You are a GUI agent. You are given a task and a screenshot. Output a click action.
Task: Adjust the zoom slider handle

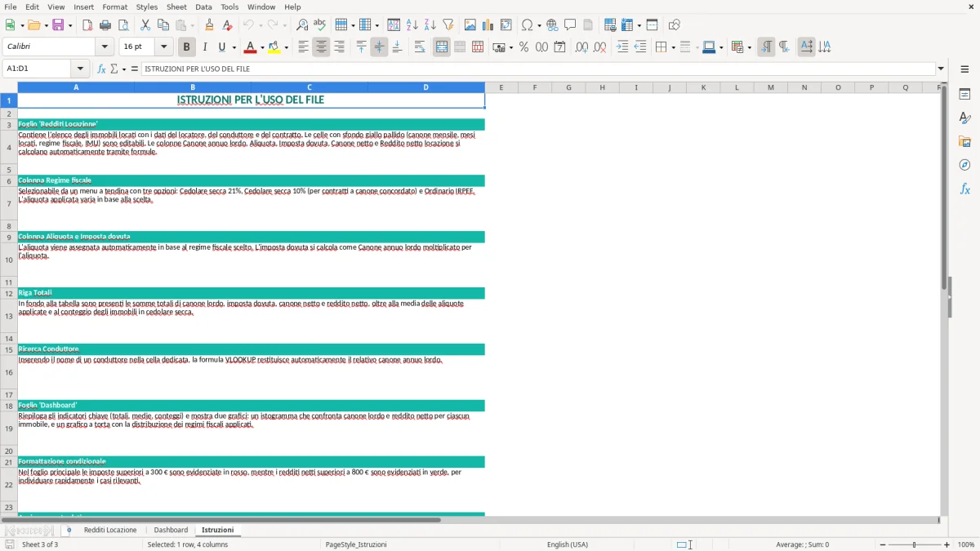coord(915,544)
